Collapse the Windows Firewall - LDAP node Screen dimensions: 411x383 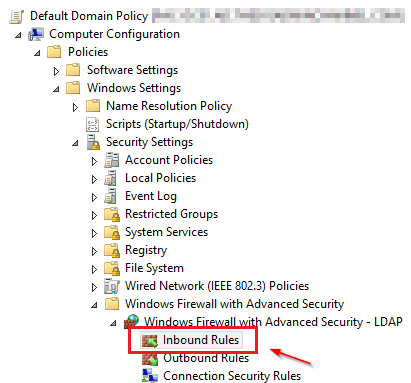(113, 323)
